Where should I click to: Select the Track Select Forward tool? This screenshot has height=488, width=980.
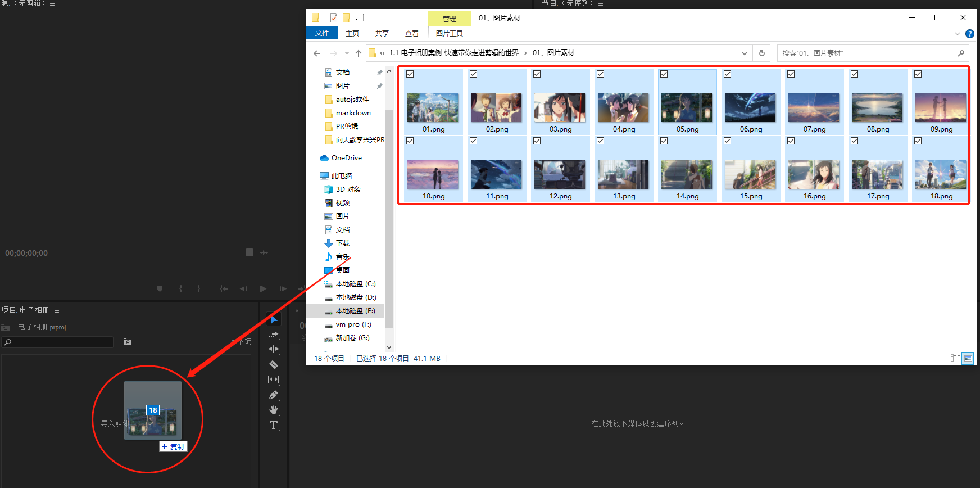pyautogui.click(x=274, y=334)
